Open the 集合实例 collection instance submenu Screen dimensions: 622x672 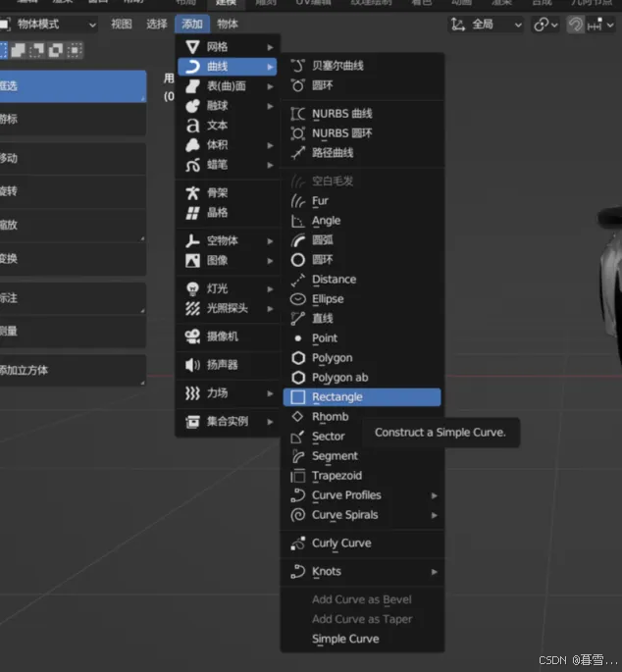[228, 422]
